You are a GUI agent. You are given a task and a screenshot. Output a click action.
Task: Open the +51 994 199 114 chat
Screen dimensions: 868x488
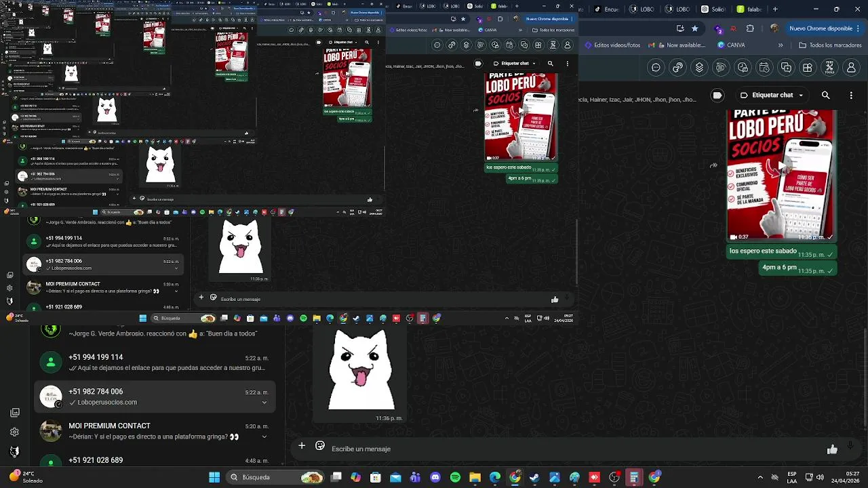click(155, 363)
